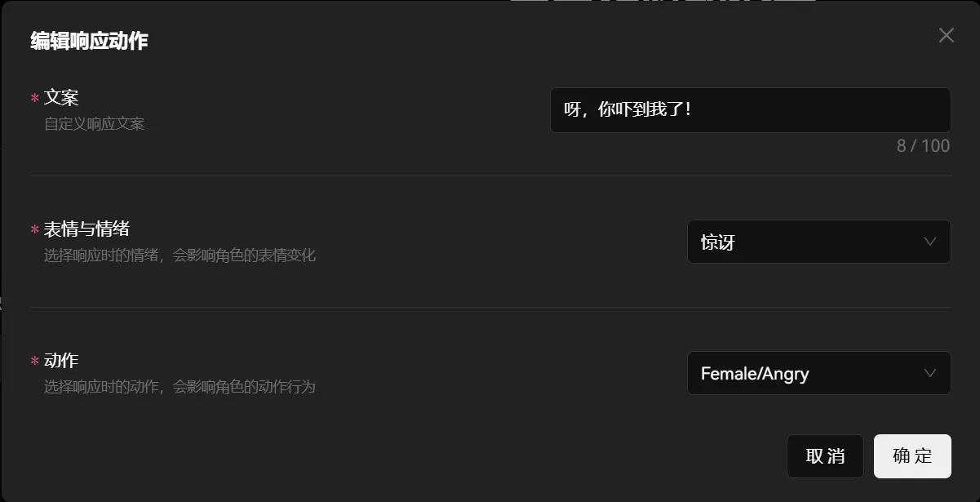The height and width of the screenshot is (502, 980).
Task: Open the 惊讶 emotion dropdown
Action: 819,242
